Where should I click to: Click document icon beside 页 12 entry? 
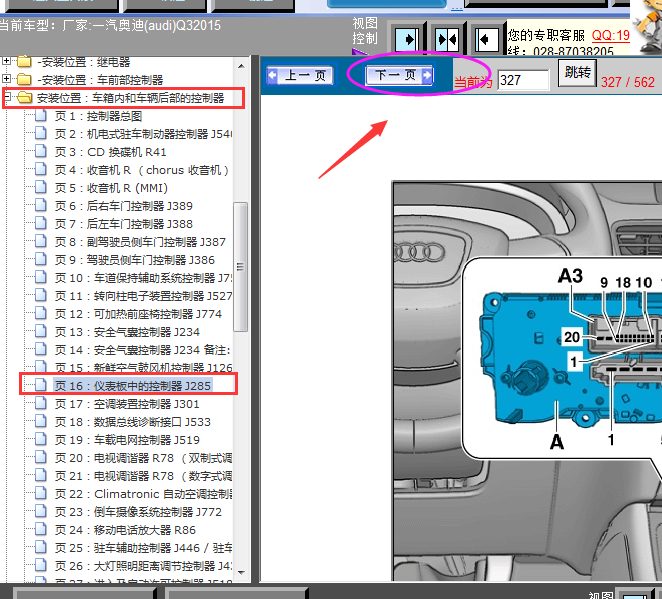41,313
